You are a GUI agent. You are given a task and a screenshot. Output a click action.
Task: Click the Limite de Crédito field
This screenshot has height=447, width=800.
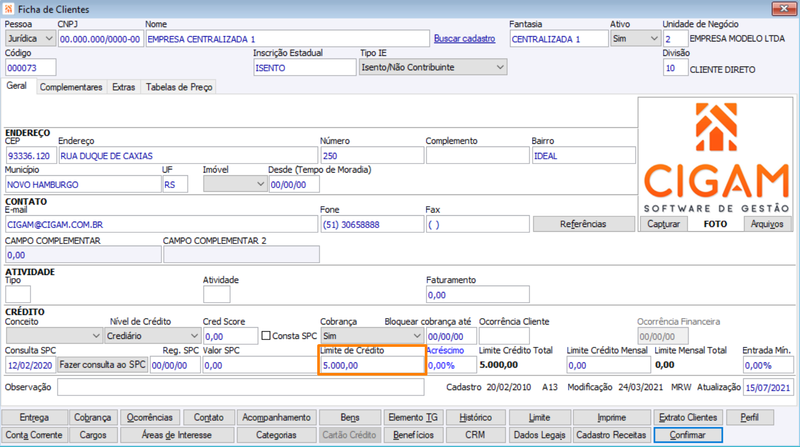372,365
